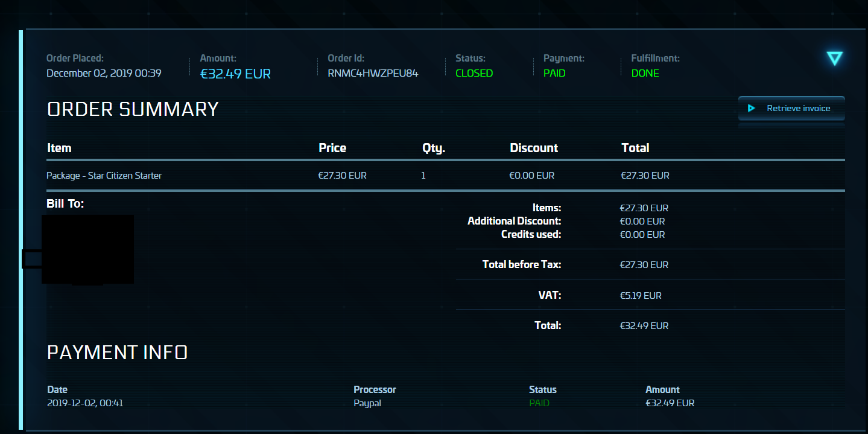Click the DONE fulfillment label
Image resolution: width=868 pixels, height=434 pixels.
645,73
